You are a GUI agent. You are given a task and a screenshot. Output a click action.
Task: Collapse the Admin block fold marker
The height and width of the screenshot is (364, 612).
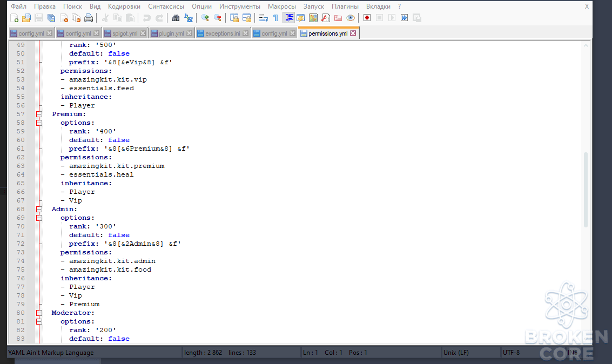click(x=39, y=210)
